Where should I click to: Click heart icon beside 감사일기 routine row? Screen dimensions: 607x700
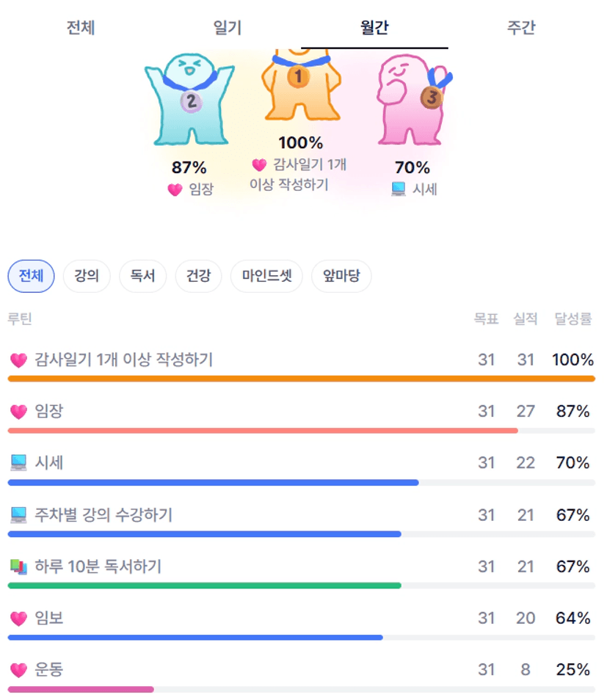(x=18, y=360)
